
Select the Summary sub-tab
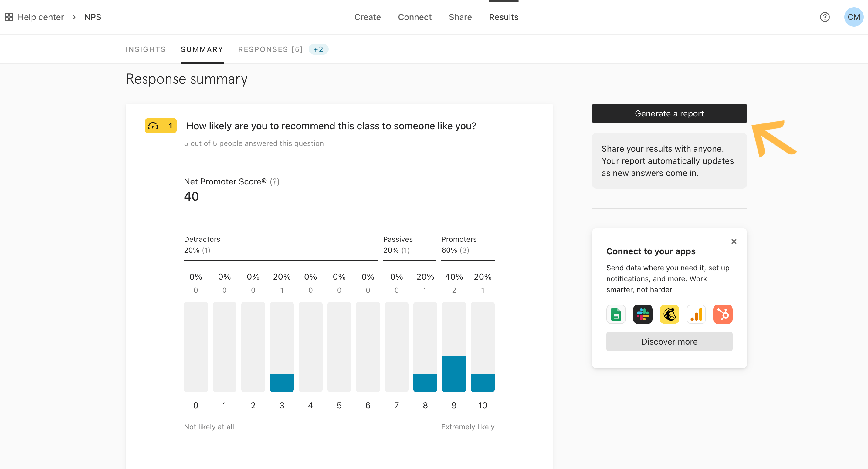pyautogui.click(x=202, y=49)
